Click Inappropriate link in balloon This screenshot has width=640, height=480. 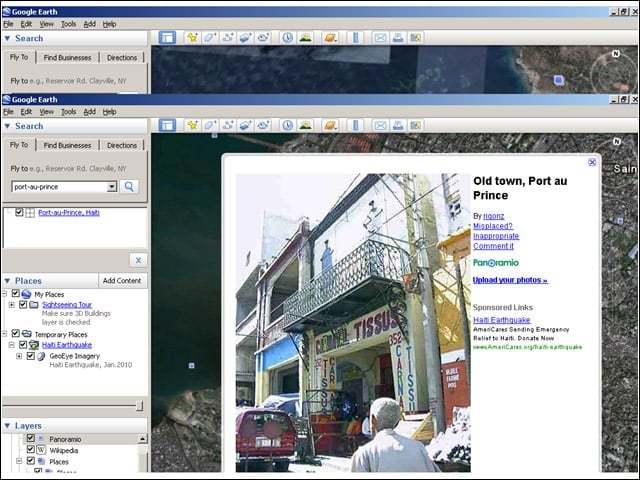496,236
